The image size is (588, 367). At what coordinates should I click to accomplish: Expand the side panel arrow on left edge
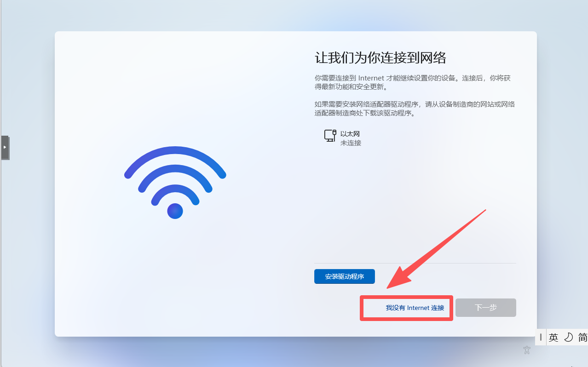click(5, 147)
